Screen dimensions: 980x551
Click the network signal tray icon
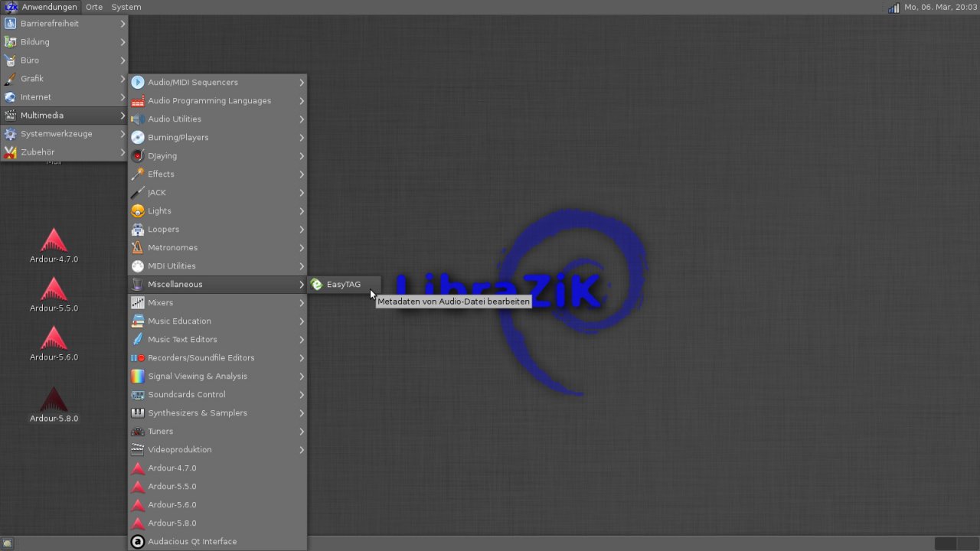tap(893, 8)
